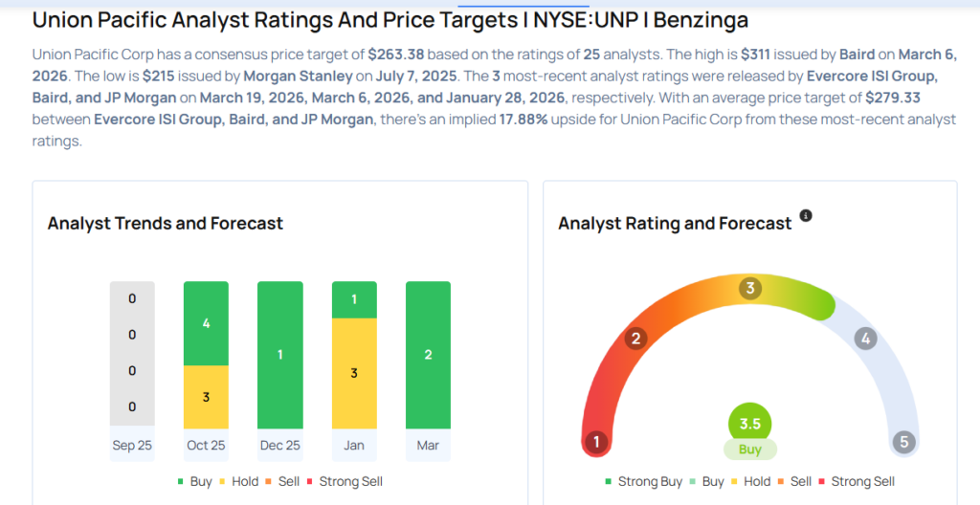The height and width of the screenshot is (505, 980).
Task: Click the gauge marker numbered 1
Action: 596,442
